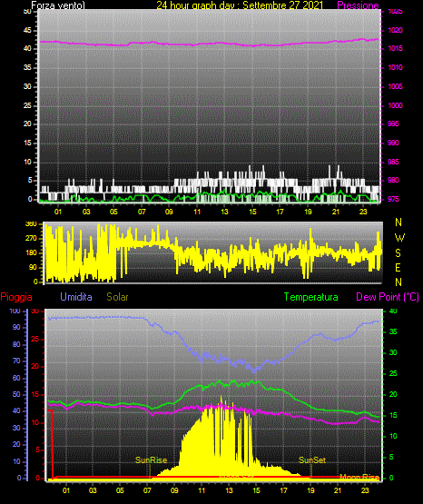
Task: Click the SunRise marker on bottom chart
Action: pyautogui.click(x=151, y=460)
